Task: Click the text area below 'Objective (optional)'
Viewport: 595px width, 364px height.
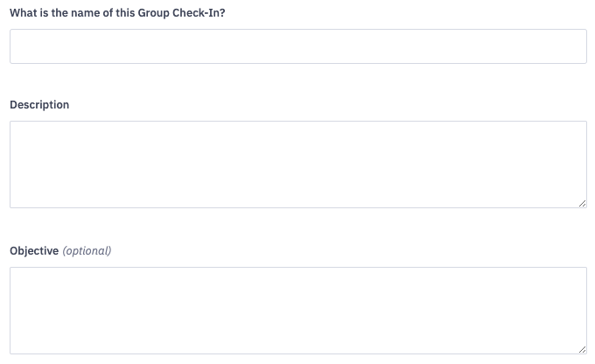Action: click(x=297, y=311)
